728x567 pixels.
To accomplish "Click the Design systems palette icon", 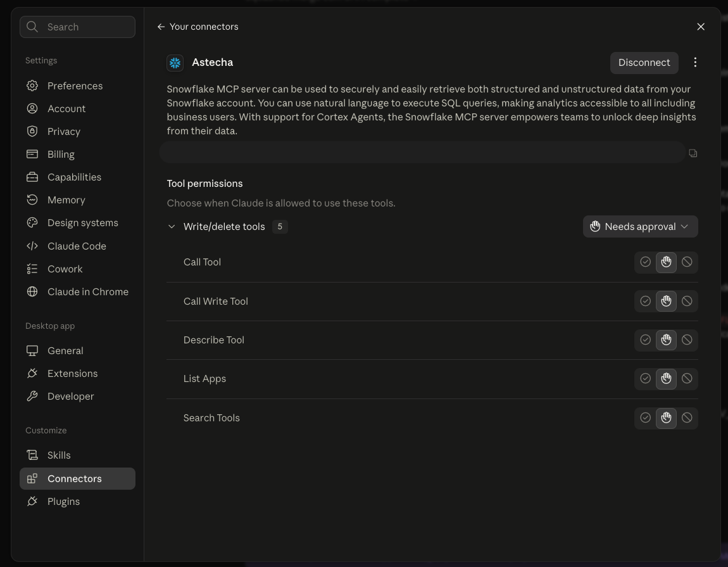I will pos(32,222).
